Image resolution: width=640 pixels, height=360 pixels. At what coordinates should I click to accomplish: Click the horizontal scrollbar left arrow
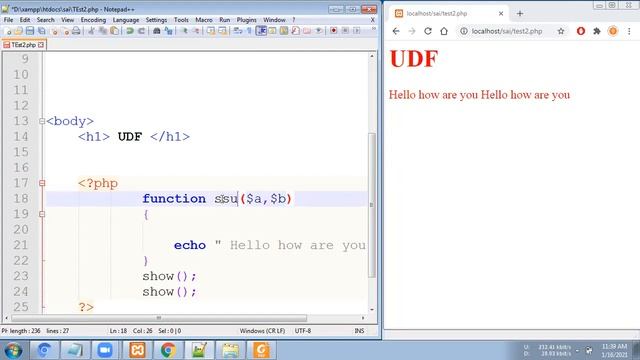pyautogui.click(x=6, y=318)
